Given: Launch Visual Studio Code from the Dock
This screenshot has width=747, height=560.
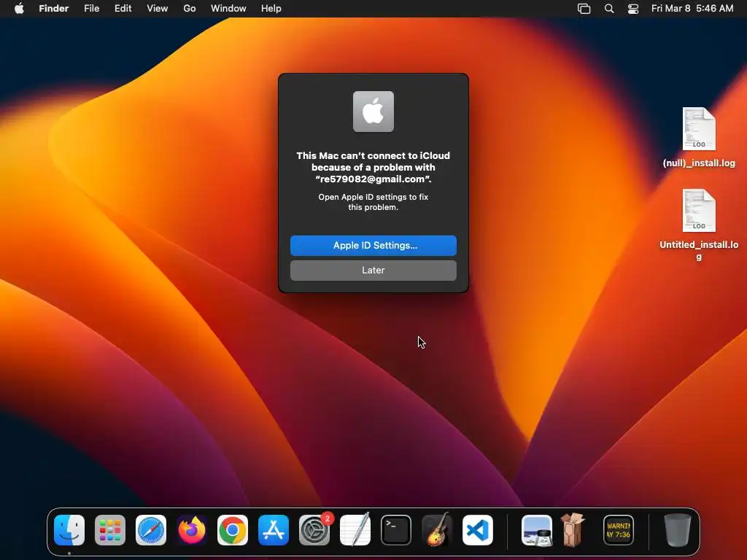Looking at the screenshot, I should pos(478,530).
